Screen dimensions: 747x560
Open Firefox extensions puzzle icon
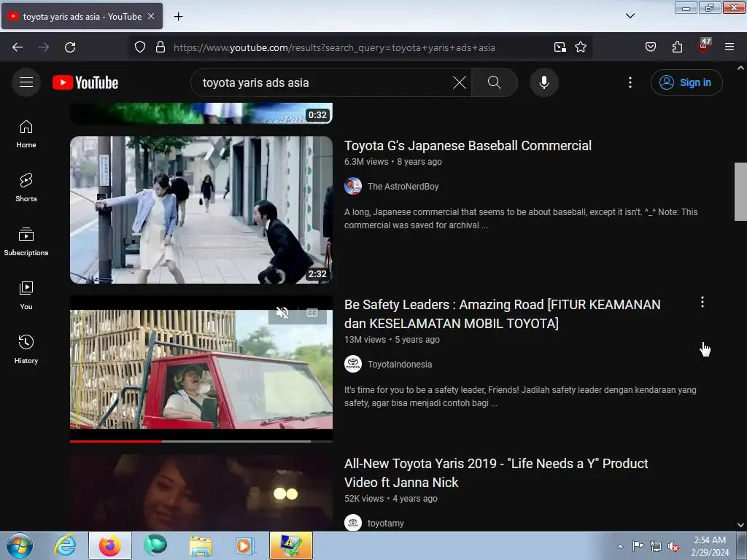677,47
